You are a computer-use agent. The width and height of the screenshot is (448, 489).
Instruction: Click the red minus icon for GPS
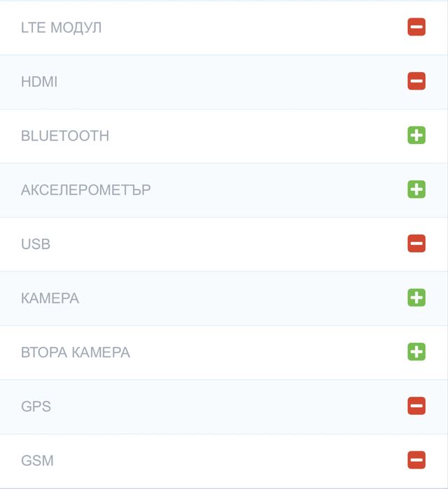416,406
